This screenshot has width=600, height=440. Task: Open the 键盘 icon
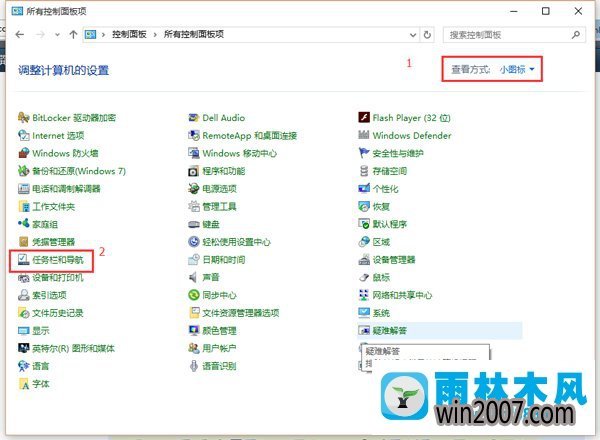[x=194, y=224]
